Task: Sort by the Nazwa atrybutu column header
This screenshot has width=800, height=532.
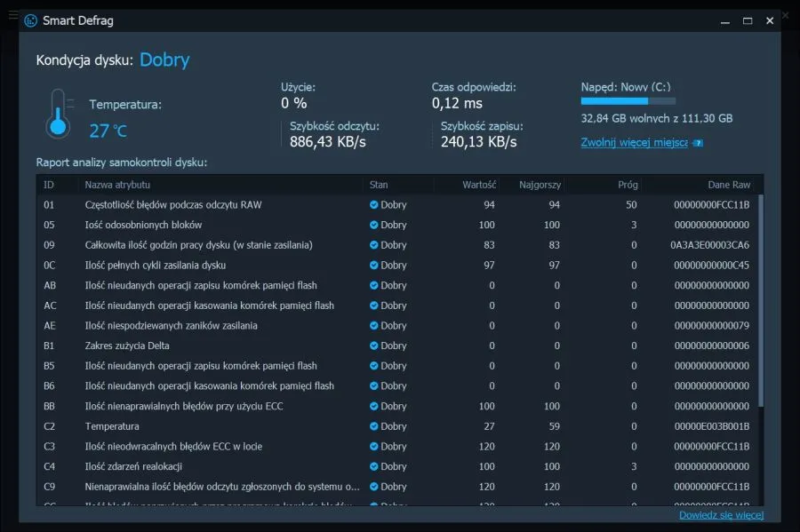Action: click(117, 185)
